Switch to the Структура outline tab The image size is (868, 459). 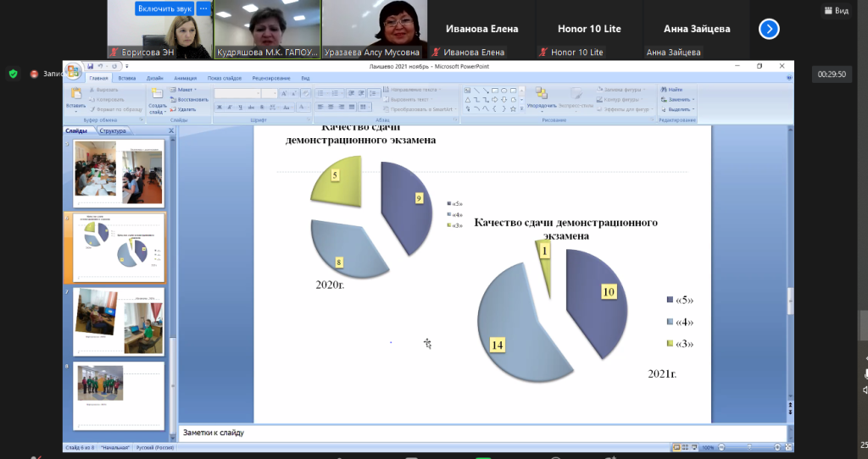(113, 131)
